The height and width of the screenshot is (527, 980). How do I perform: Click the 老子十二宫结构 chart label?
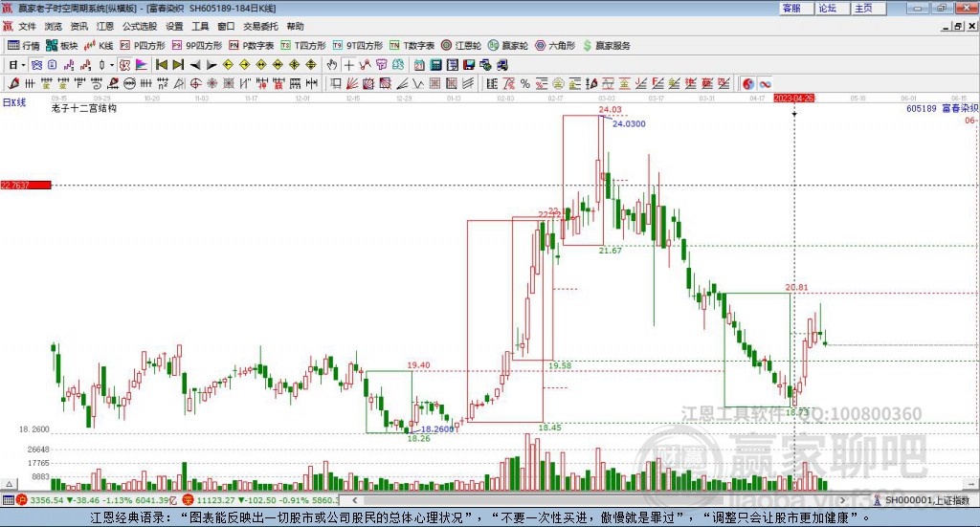pyautogui.click(x=84, y=108)
